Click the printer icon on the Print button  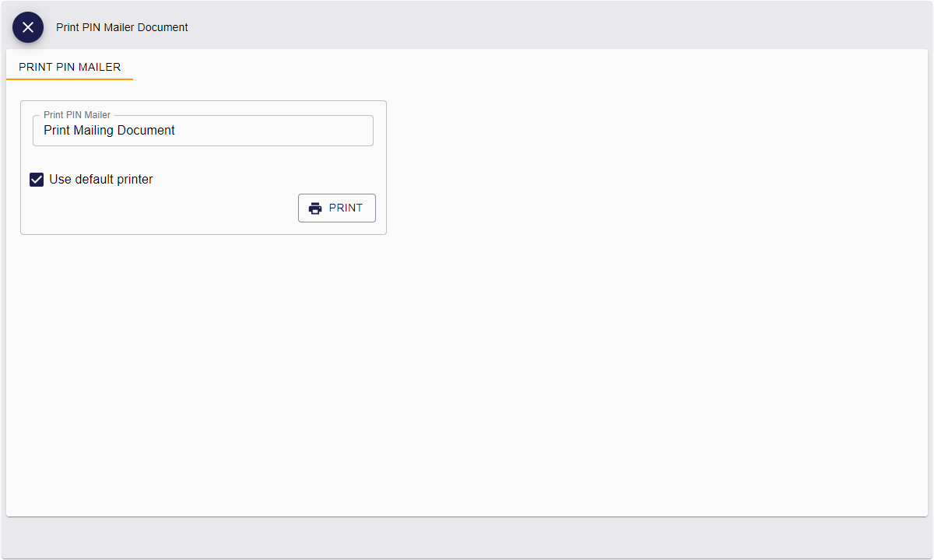pos(315,208)
